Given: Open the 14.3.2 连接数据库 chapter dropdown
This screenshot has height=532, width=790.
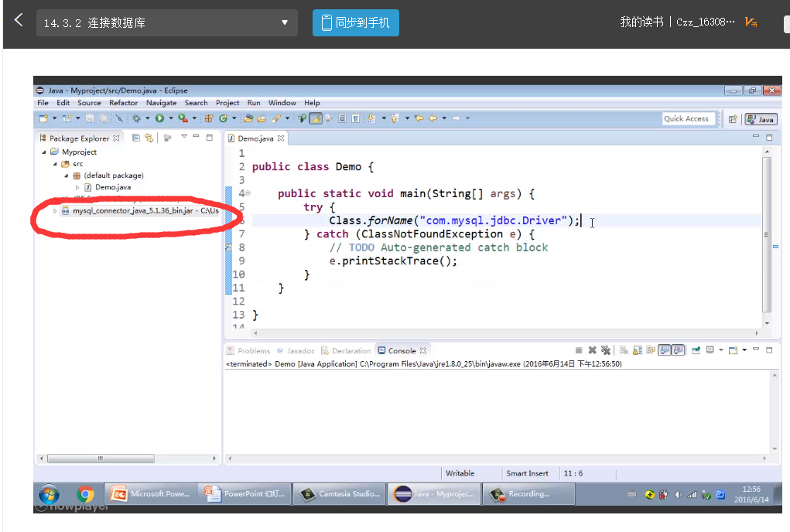Looking at the screenshot, I should [167, 22].
